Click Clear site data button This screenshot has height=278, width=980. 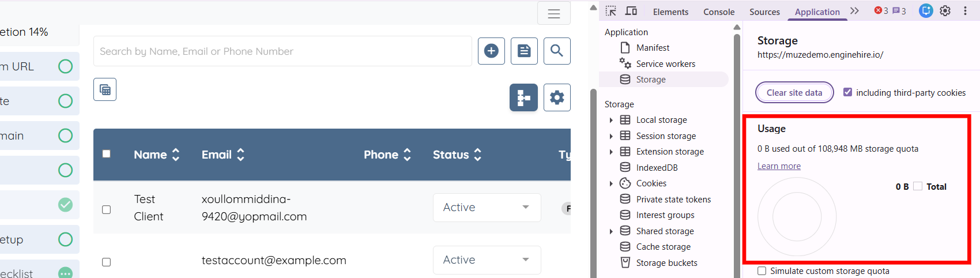[794, 92]
